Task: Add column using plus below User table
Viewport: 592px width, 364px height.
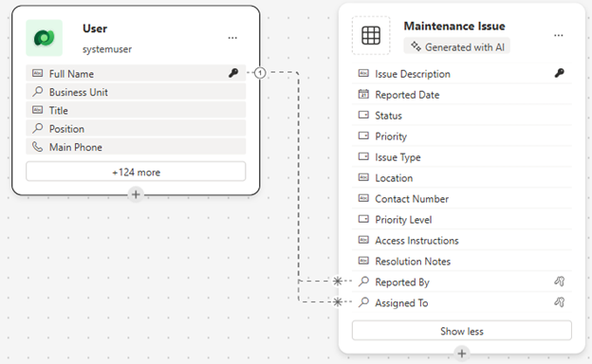Action: (136, 194)
